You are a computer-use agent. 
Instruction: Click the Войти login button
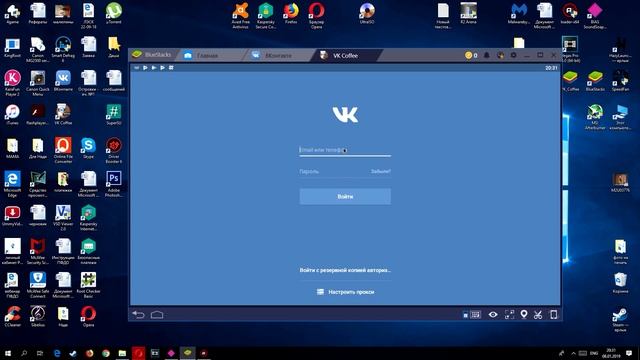pyautogui.click(x=345, y=197)
